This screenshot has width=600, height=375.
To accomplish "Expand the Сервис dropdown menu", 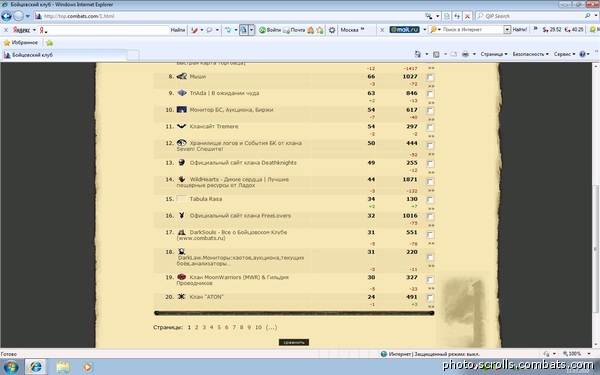I will tap(564, 54).
